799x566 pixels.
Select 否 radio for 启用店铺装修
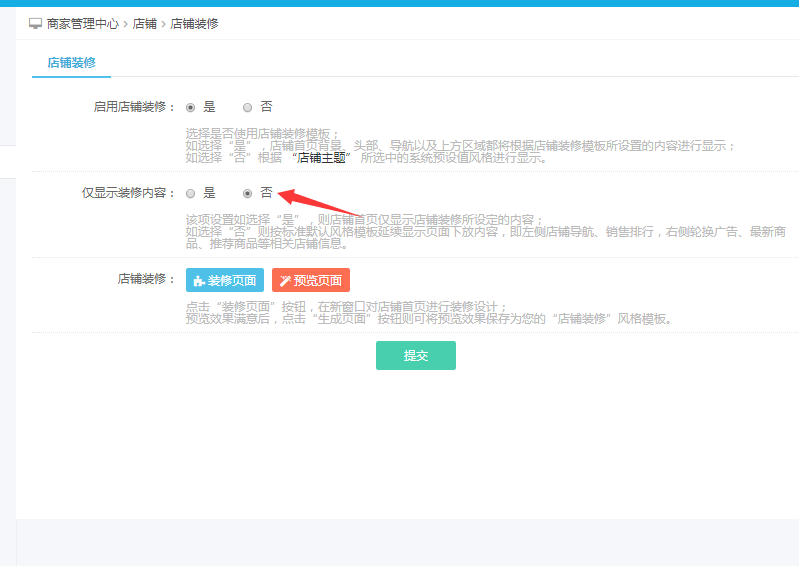(248, 107)
